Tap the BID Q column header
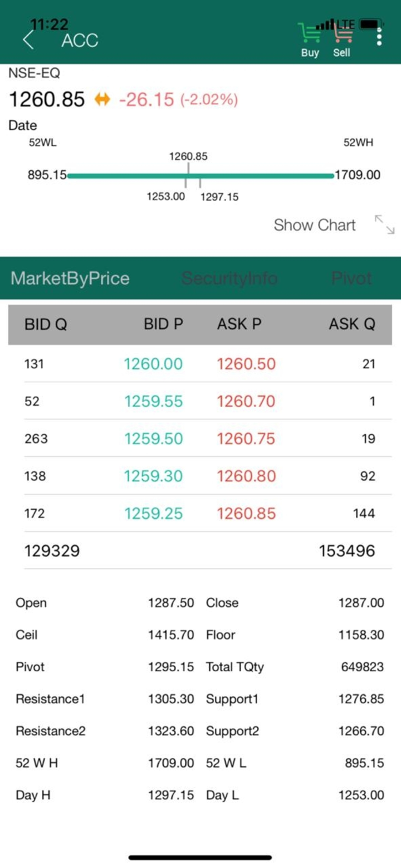The image size is (401, 868). pyautogui.click(x=46, y=325)
